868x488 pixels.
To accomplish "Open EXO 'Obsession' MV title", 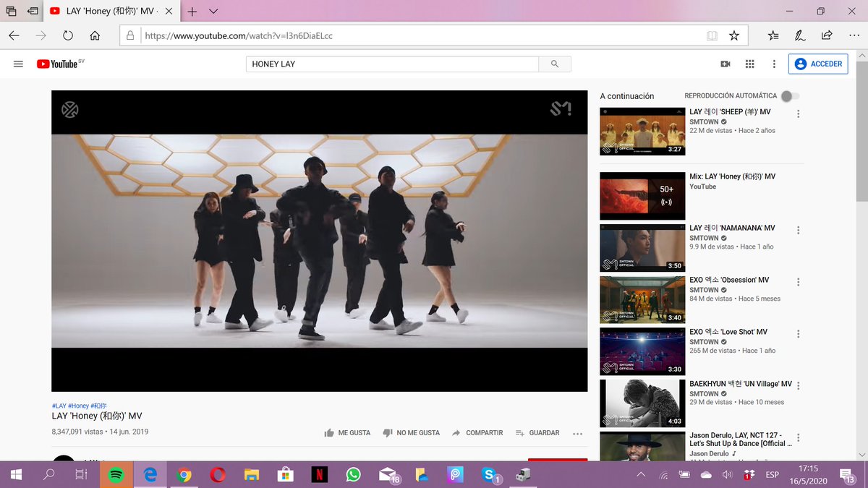I will pos(729,280).
